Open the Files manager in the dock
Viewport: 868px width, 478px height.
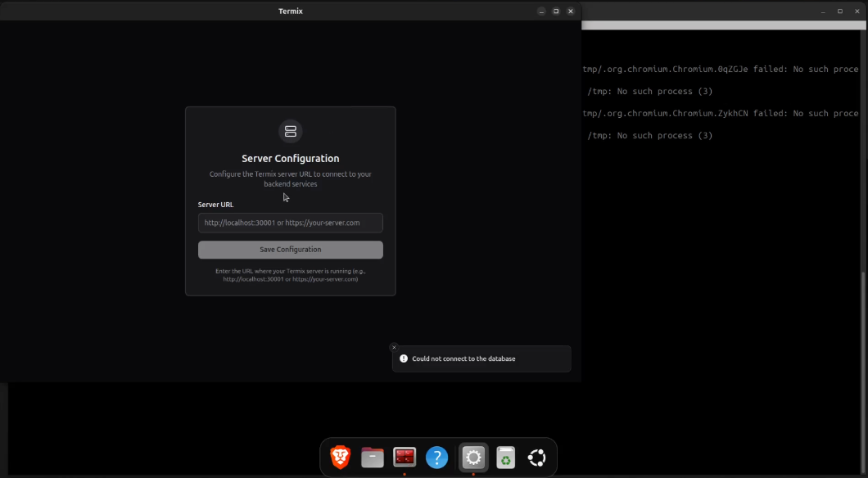pyautogui.click(x=373, y=458)
